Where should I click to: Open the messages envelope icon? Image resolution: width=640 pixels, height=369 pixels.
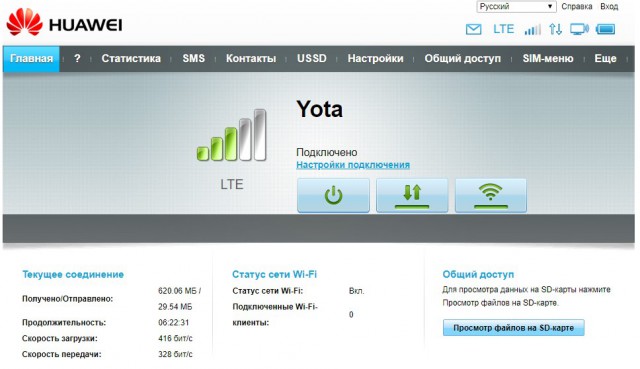click(x=473, y=29)
